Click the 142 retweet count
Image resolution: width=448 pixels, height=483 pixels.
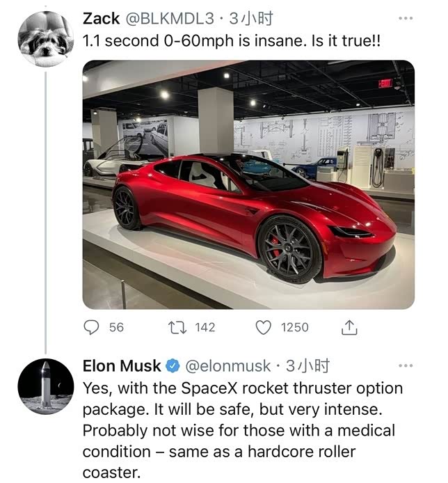[x=205, y=327]
